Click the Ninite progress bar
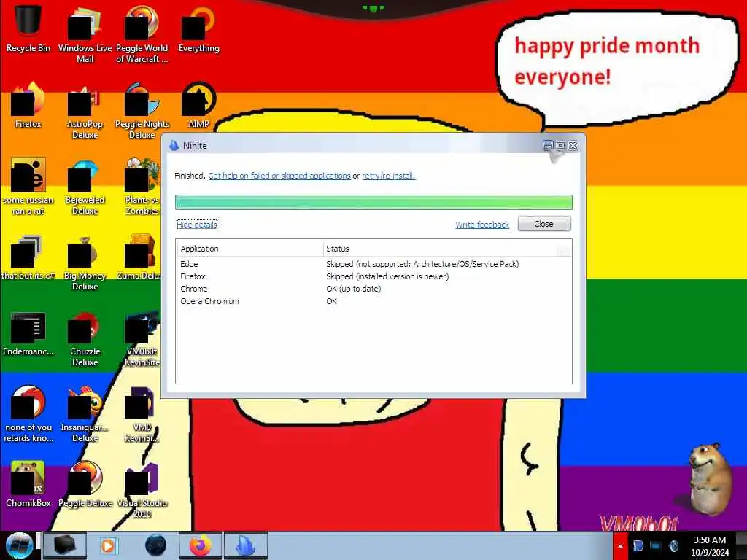The height and width of the screenshot is (560, 747). 373,202
